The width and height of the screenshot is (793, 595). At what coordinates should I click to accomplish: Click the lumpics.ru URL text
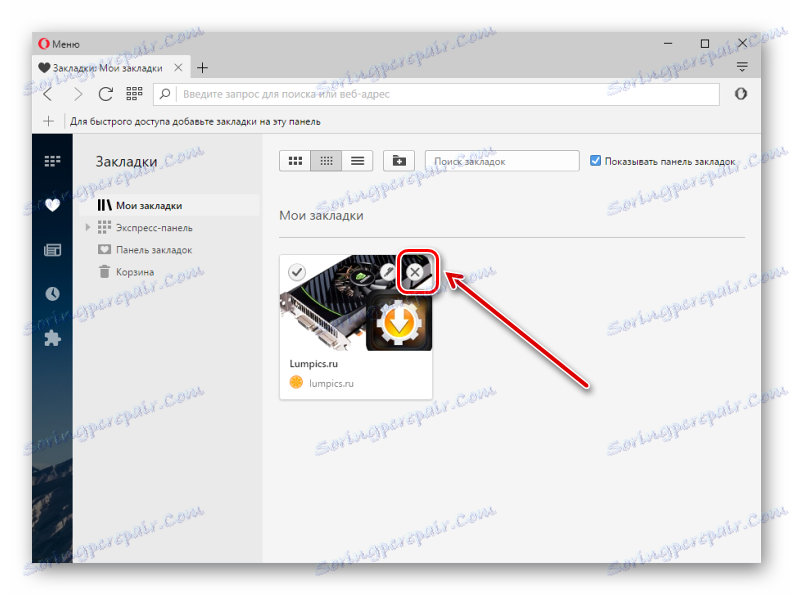pyautogui.click(x=331, y=384)
